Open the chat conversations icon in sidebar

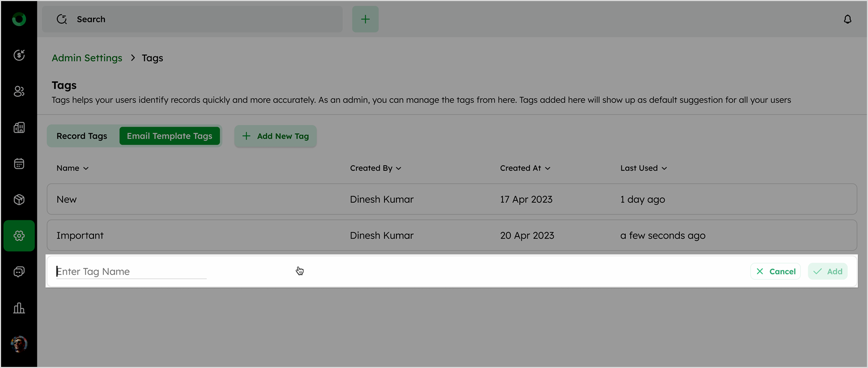click(x=19, y=272)
